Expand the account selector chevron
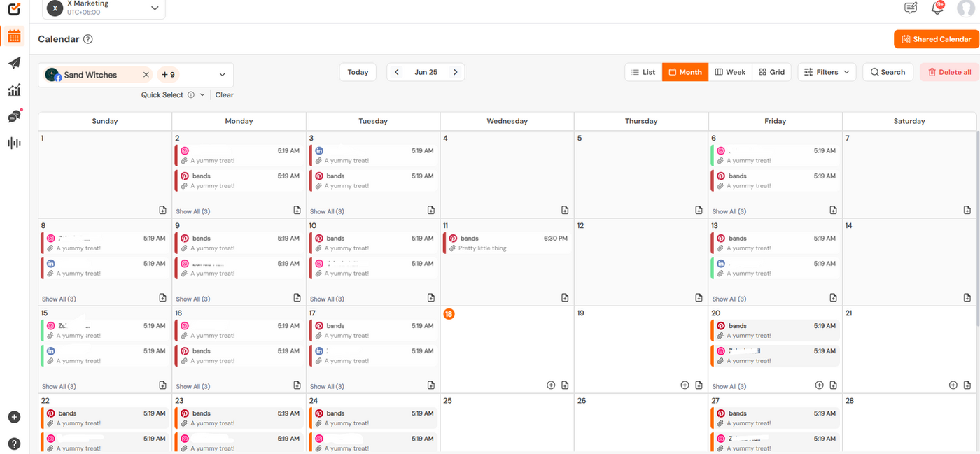 click(223, 75)
